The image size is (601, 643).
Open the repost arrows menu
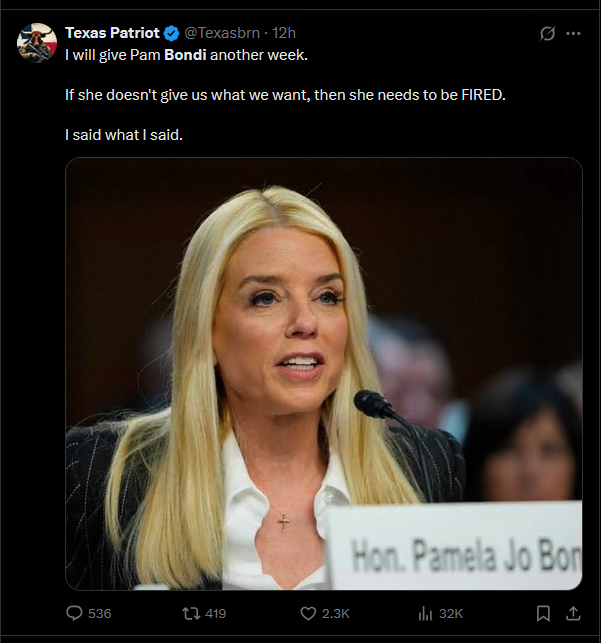191,613
